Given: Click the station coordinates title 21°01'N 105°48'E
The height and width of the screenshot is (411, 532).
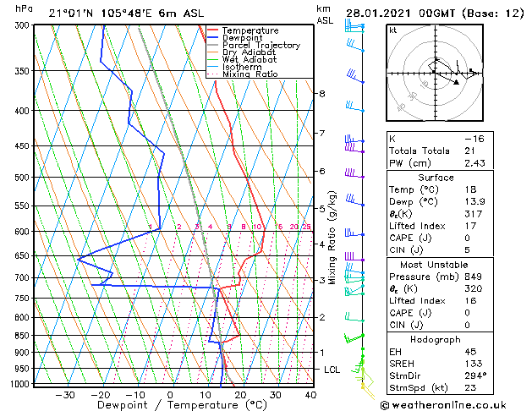Looking at the screenshot, I should point(101,14).
